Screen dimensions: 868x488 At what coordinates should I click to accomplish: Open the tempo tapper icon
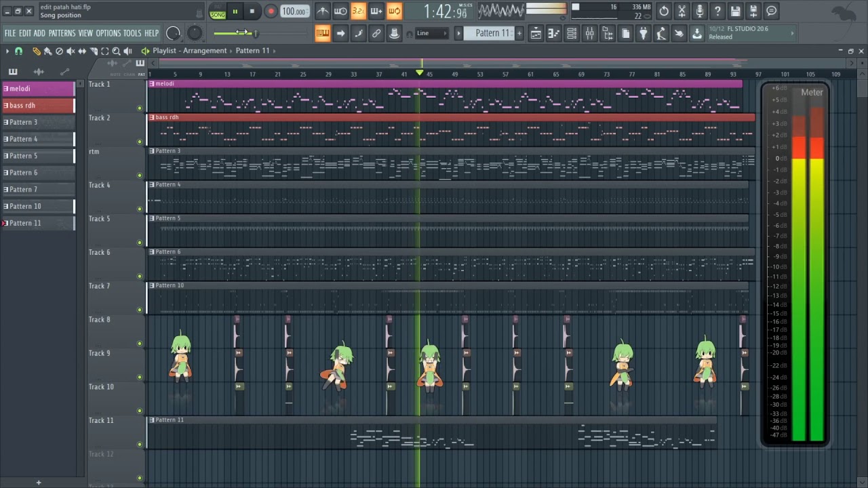[661, 33]
